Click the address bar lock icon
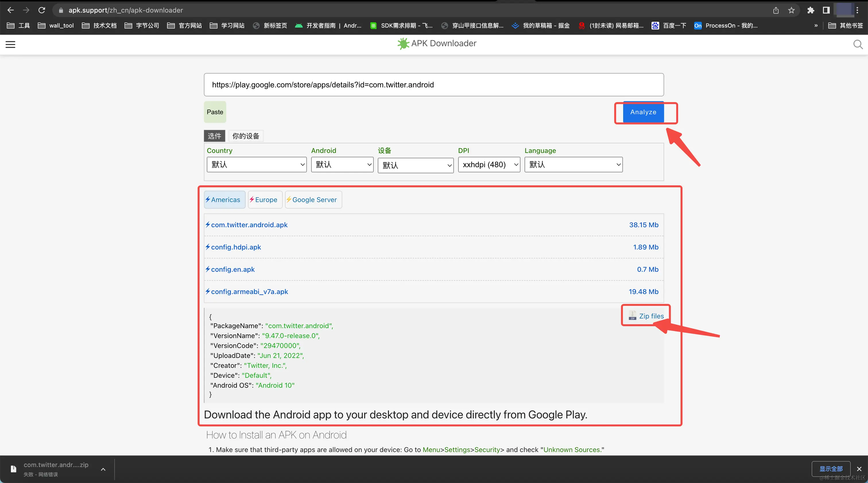This screenshot has height=483, width=868. (x=61, y=10)
